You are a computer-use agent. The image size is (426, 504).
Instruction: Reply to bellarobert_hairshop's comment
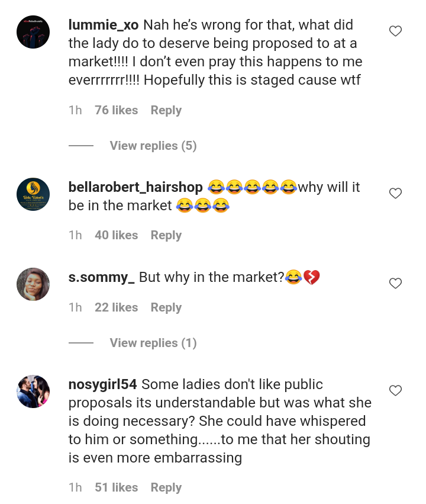pos(166,235)
